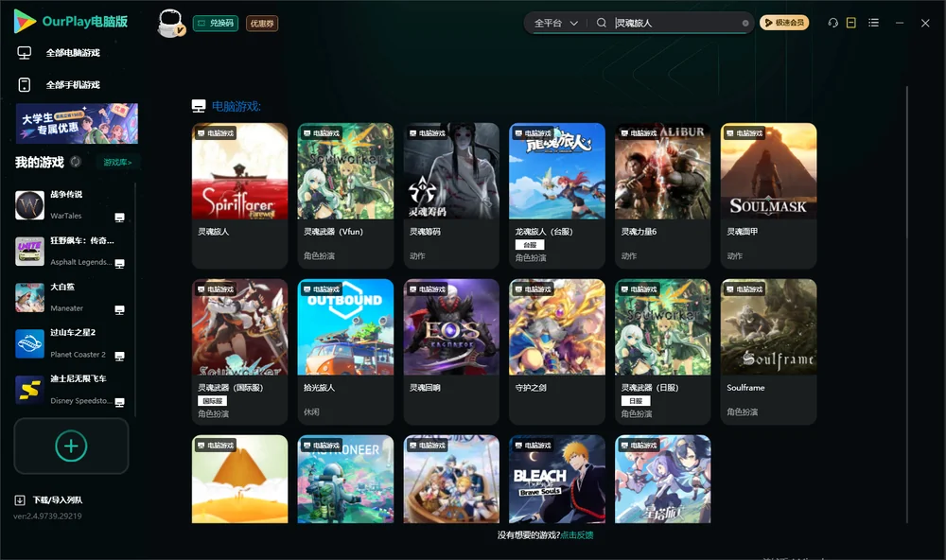
Task: Click the phone icon beside 全部手机游戏
Action: 25,84
